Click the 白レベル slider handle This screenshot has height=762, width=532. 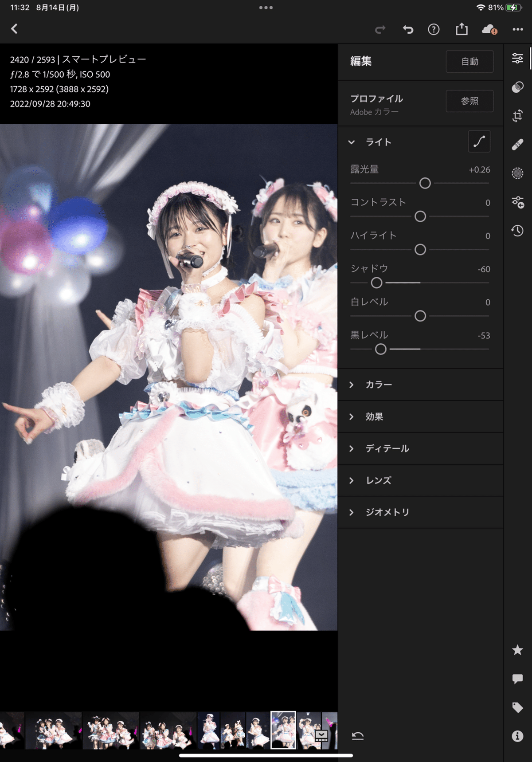(x=420, y=316)
